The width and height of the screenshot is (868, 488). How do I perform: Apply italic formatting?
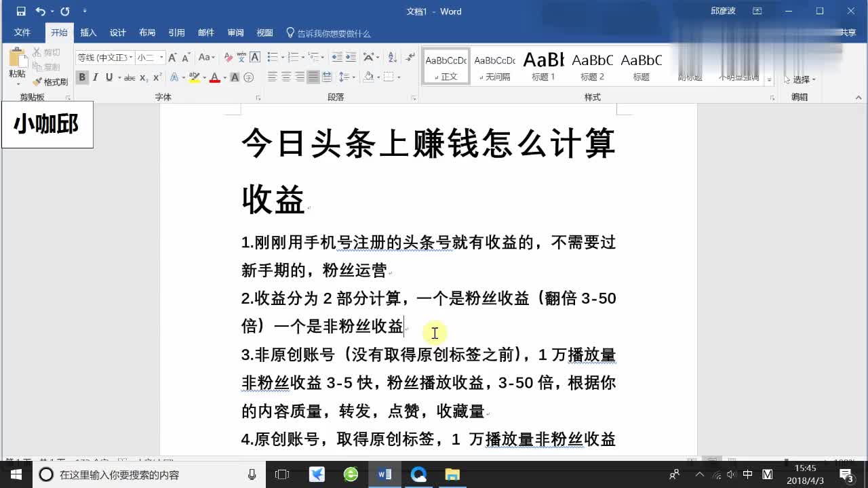coord(96,77)
